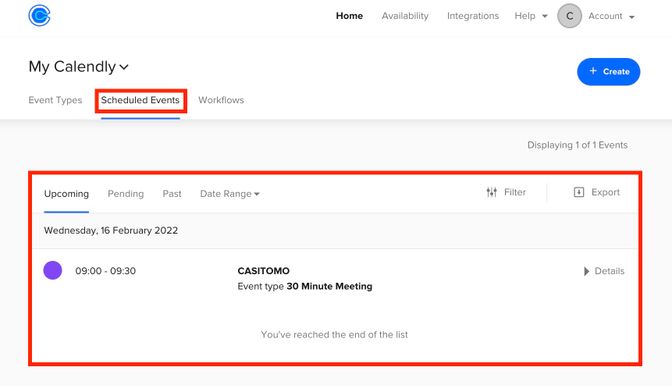
Task: Go to Availability page
Action: click(405, 16)
